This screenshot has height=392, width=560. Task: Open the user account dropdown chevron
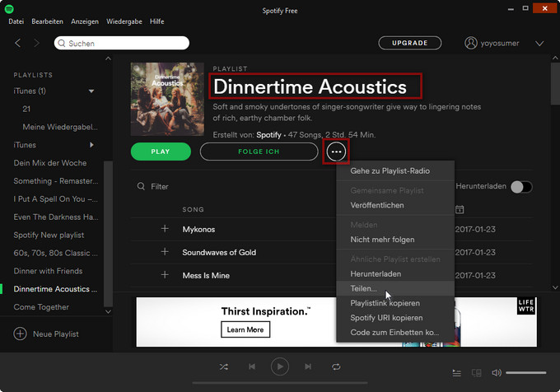click(539, 44)
